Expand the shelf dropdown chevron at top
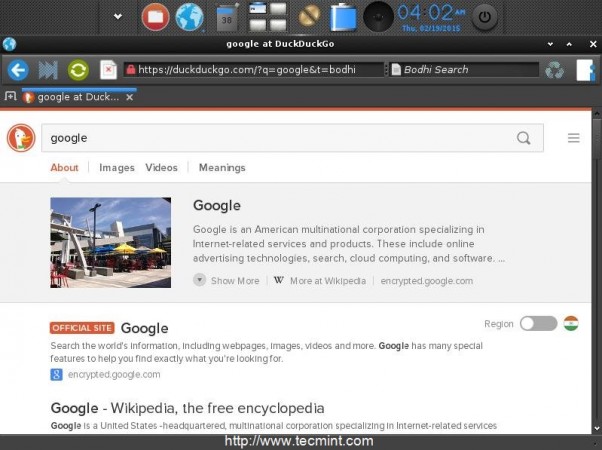 tap(118, 16)
